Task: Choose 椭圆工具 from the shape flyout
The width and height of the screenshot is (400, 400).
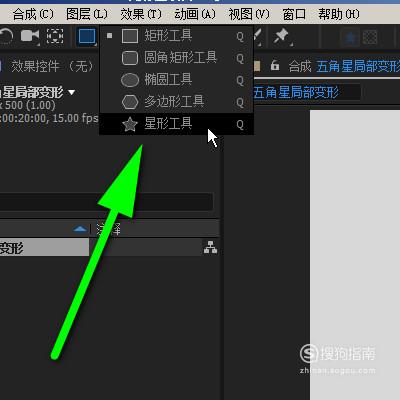Action: (177, 80)
